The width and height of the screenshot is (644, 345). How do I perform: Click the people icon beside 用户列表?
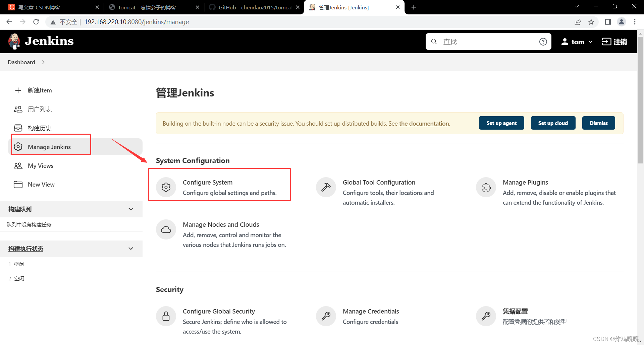18,109
